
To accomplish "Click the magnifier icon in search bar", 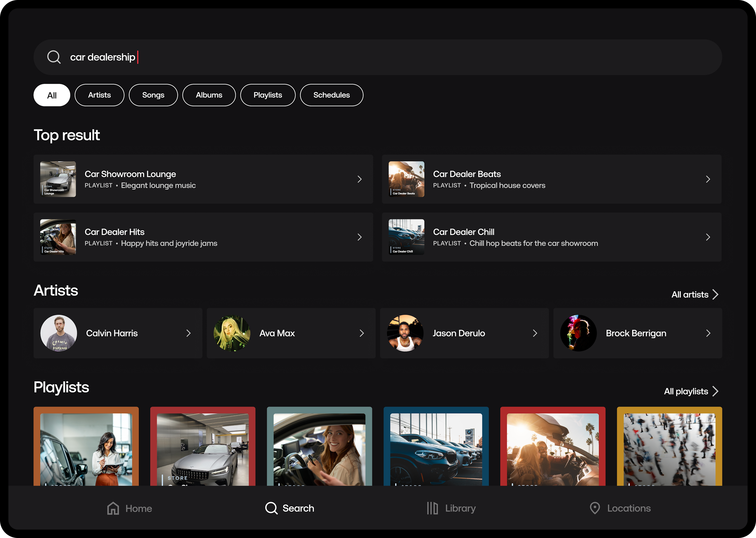I will [54, 57].
